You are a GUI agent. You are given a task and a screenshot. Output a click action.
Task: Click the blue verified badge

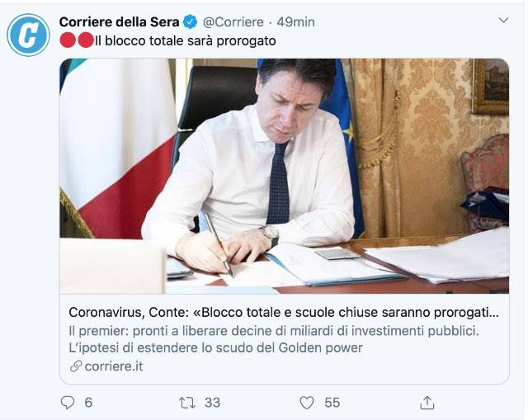point(190,22)
